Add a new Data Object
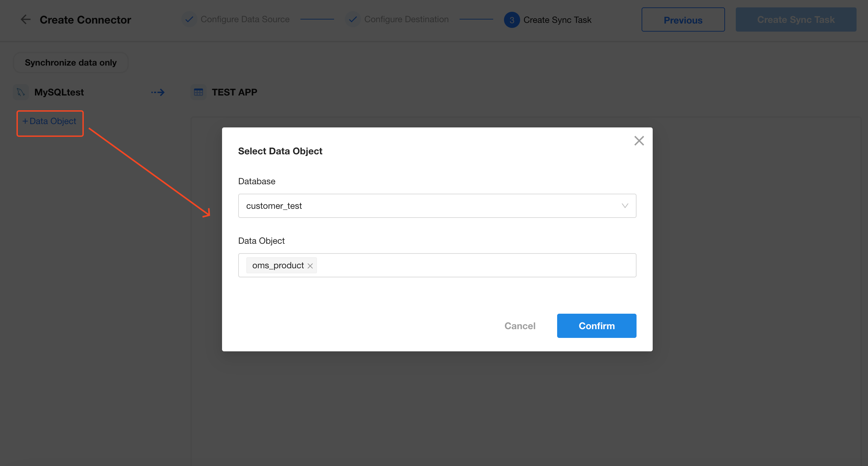Image resolution: width=868 pixels, height=466 pixels. pos(50,121)
